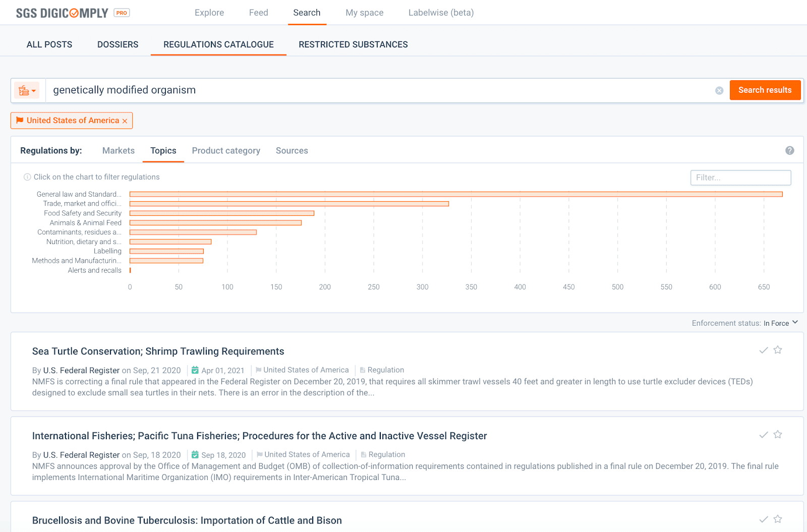Mark Brucellosis and Bovine Tuberculosis post as read

pos(764,519)
